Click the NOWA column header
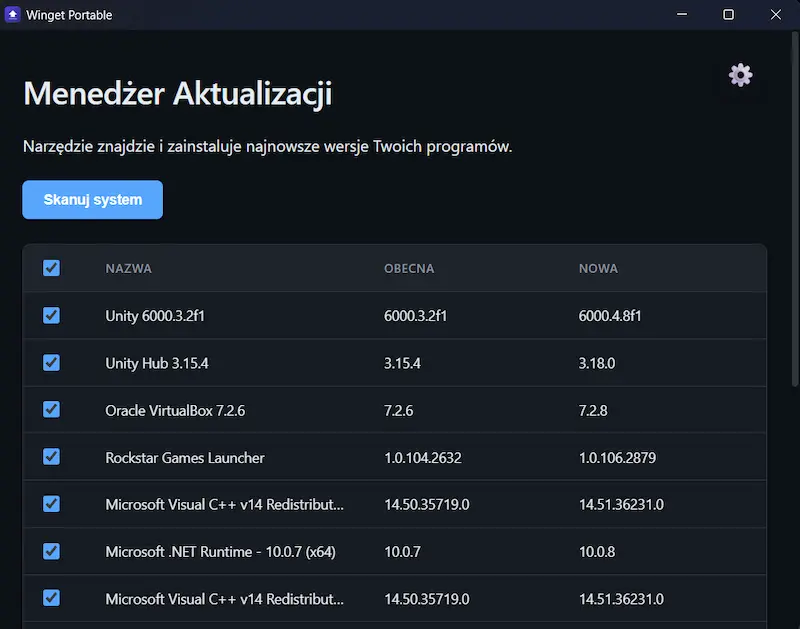 (598, 268)
